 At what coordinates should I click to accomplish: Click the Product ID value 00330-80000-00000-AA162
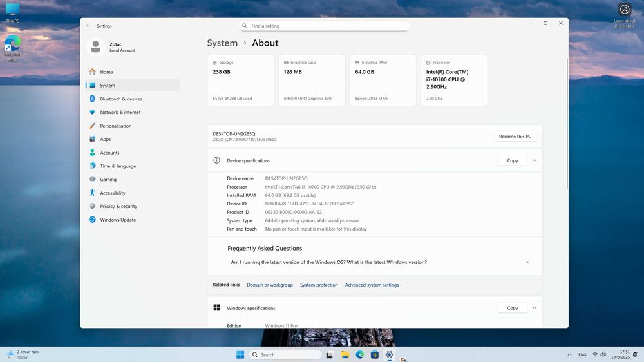(x=293, y=212)
